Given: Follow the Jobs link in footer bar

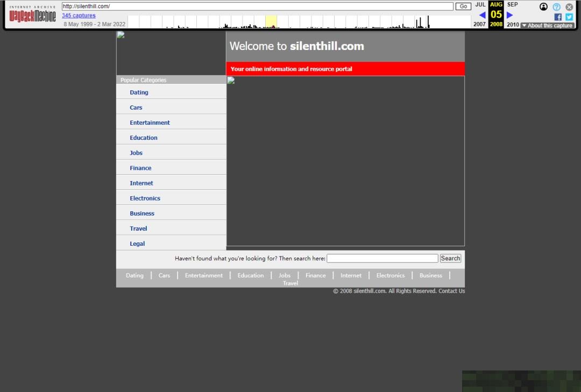Looking at the screenshot, I should 285,275.
